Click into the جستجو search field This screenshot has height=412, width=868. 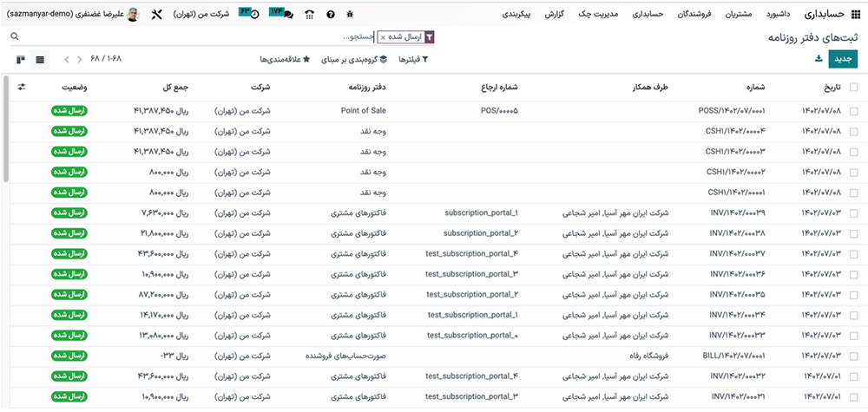click(x=260, y=37)
